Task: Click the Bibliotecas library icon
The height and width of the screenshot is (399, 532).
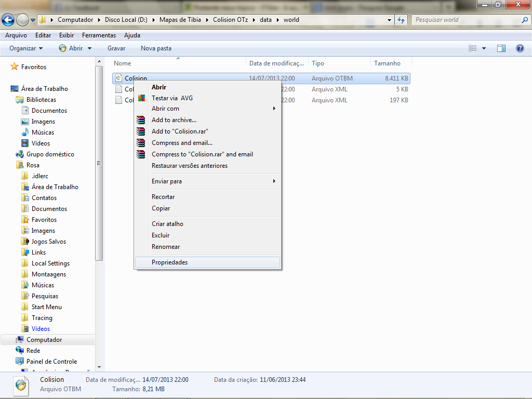Action: pos(20,100)
